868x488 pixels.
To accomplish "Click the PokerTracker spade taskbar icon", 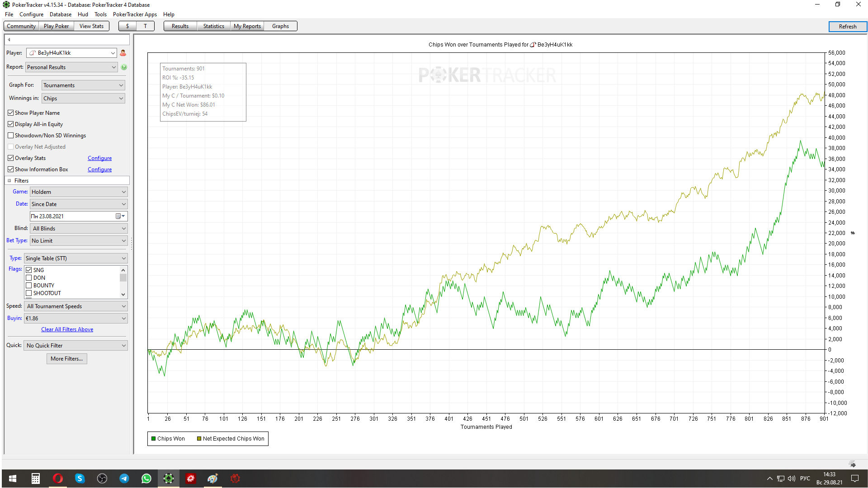I will pos(169,479).
